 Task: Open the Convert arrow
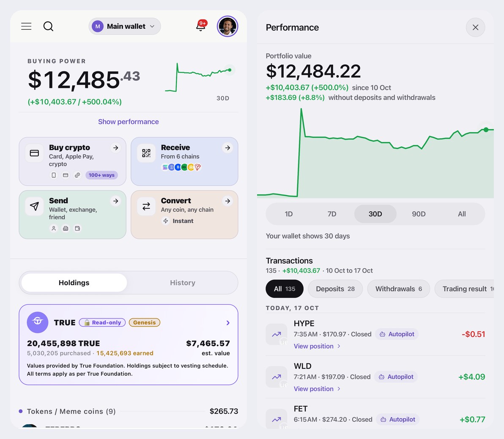tap(227, 201)
